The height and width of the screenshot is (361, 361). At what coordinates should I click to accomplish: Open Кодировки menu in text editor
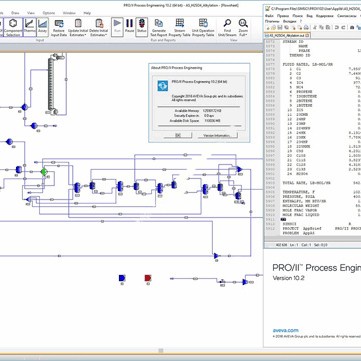tap(324, 16)
